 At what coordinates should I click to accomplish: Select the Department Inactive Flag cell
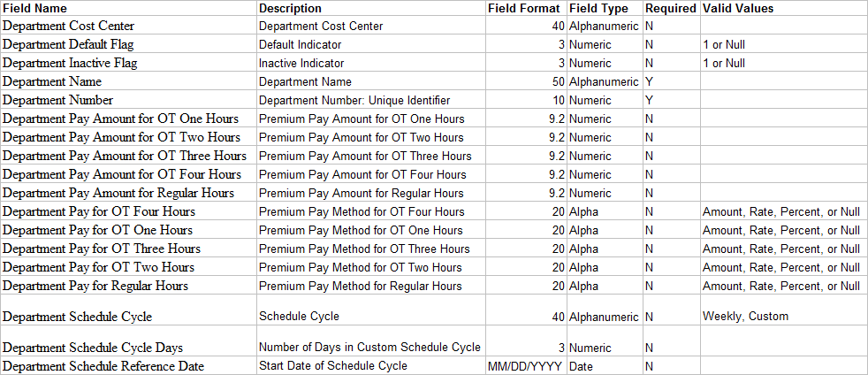tap(70, 64)
